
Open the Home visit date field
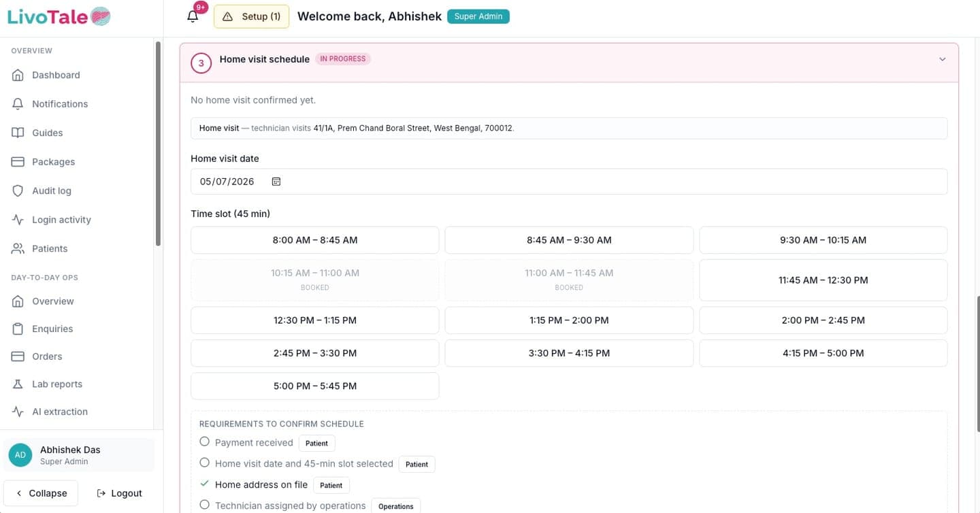569,182
